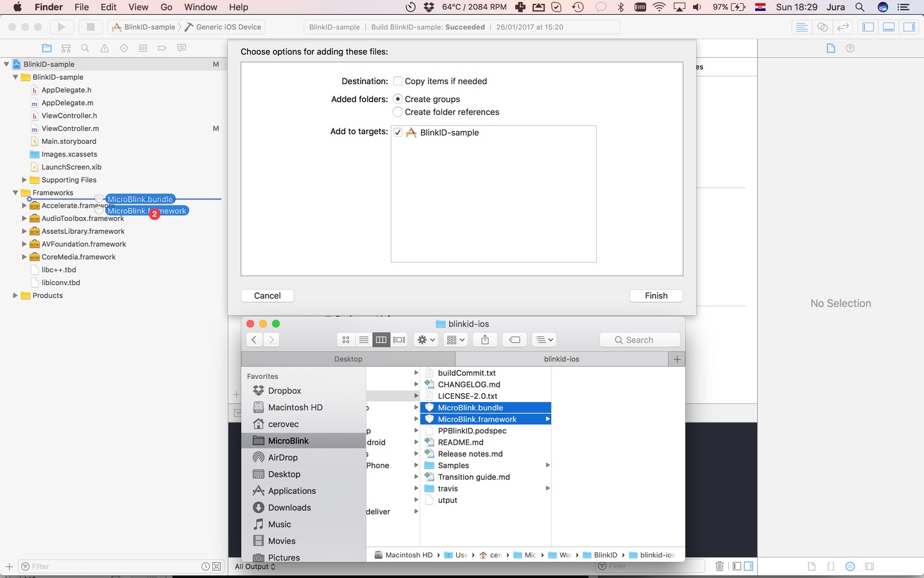The height and width of the screenshot is (578, 924).
Task: Click the Cancel button
Action: tap(268, 295)
